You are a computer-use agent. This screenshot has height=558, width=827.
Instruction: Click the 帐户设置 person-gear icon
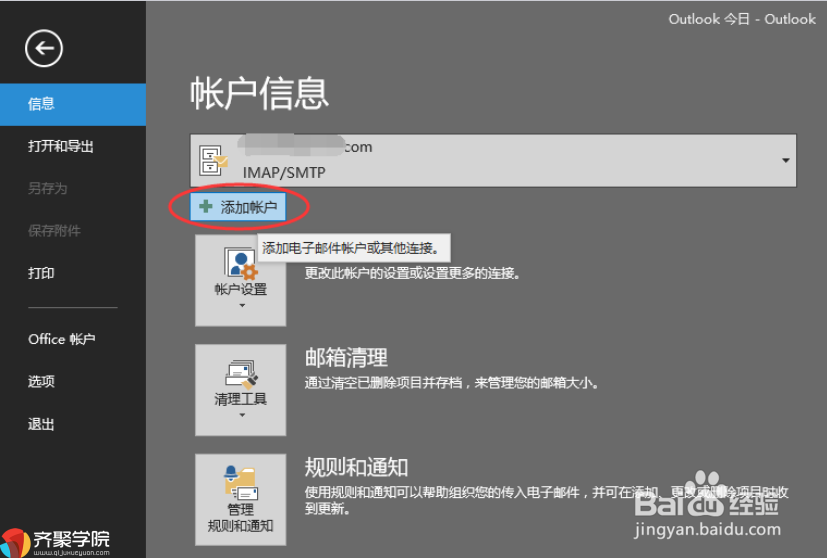click(241, 264)
